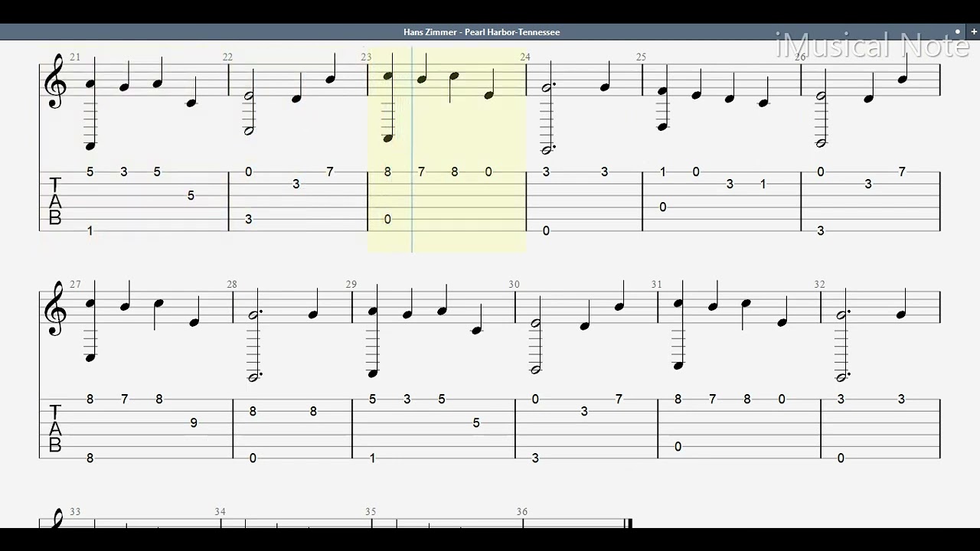Select the treble clef on the first staff

click(x=57, y=81)
